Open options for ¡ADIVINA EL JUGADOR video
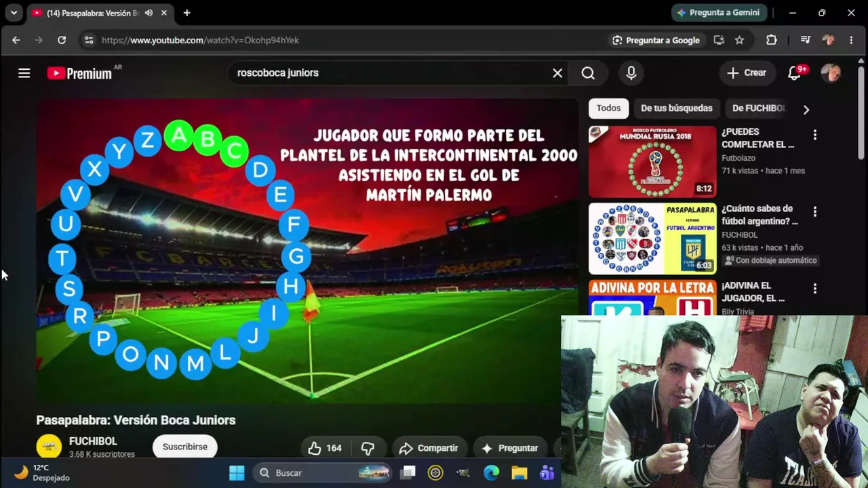 coord(815,289)
